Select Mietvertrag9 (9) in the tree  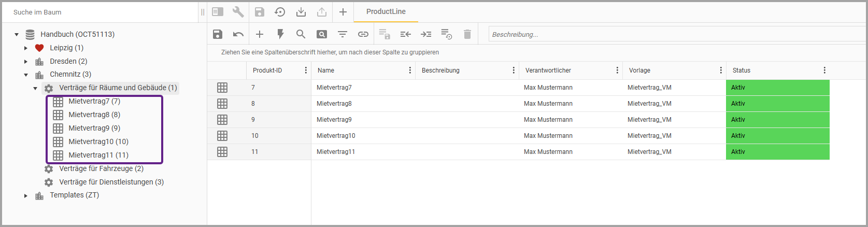coord(94,128)
